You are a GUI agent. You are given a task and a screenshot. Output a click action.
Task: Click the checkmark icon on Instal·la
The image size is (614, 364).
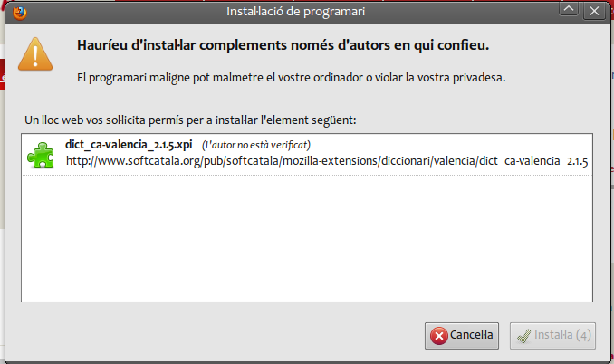pyautogui.click(x=524, y=336)
